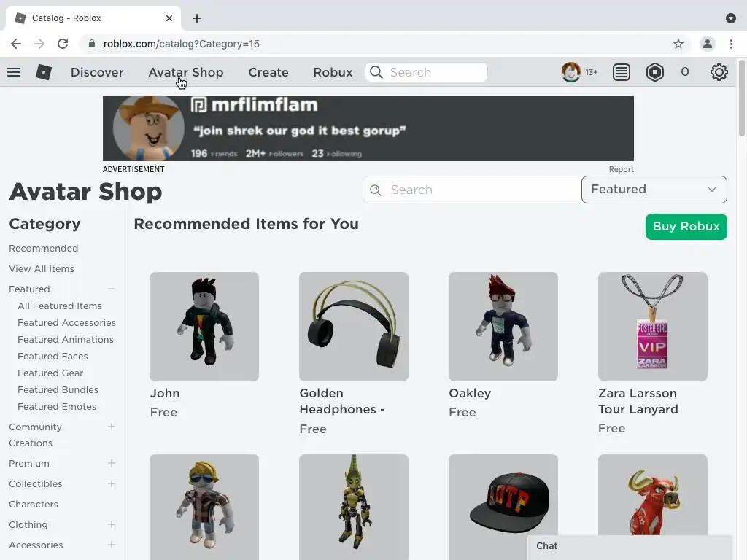
Task: Open the Chat panel bar
Action: [x=630, y=546]
